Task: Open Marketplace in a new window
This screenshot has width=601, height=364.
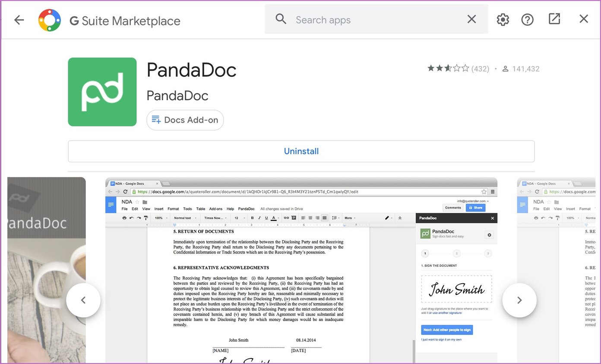Action: coord(554,19)
